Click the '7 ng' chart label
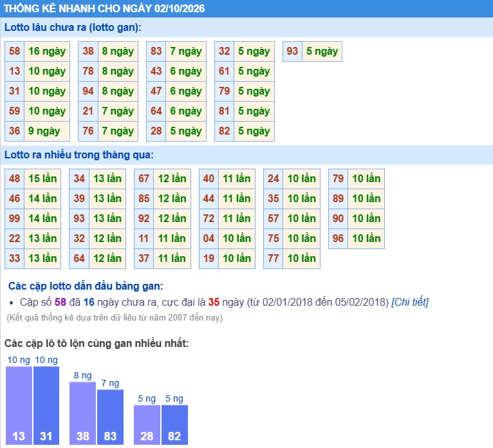Viewport: 493px width, 448px height. coord(110,383)
